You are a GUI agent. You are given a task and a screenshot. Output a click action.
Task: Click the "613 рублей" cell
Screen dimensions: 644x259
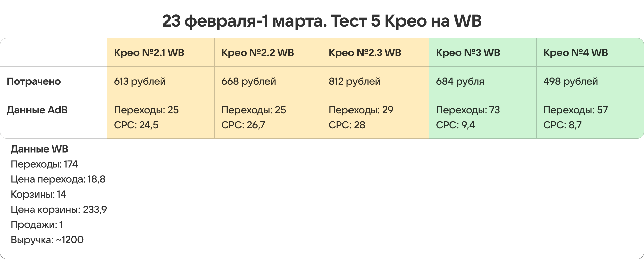pyautogui.click(x=140, y=81)
